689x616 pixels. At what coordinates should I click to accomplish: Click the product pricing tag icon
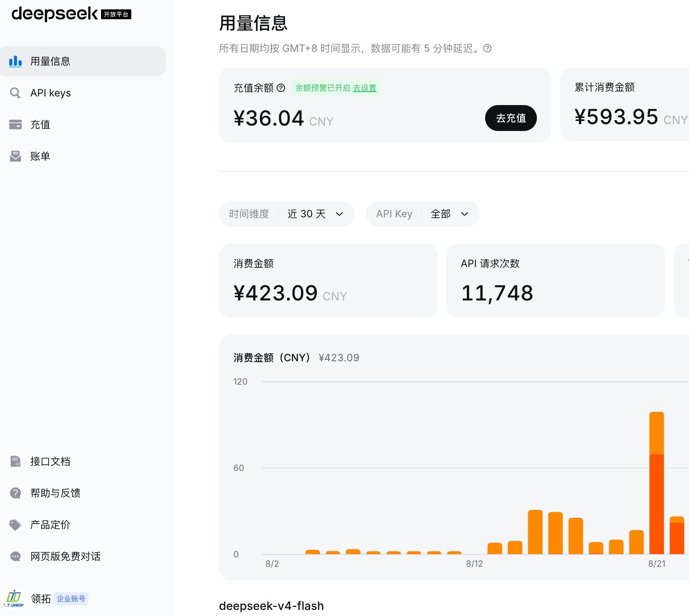tap(15, 525)
